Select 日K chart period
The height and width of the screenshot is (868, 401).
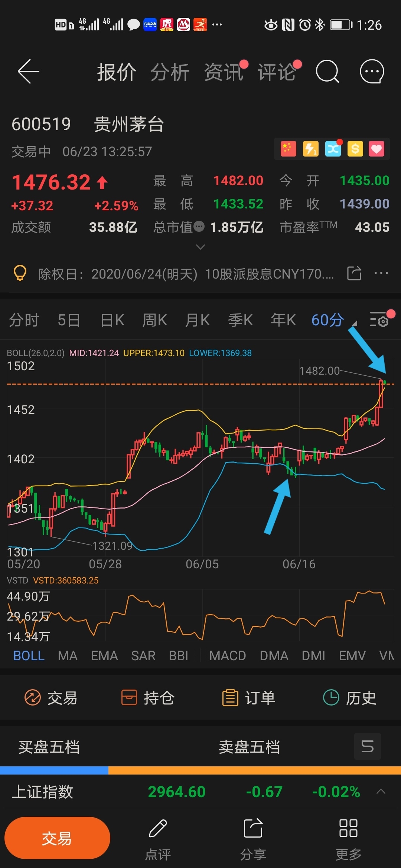(x=113, y=320)
